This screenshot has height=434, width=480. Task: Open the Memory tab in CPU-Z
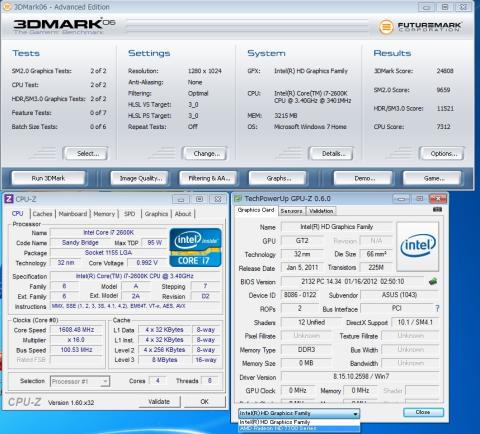[104, 214]
